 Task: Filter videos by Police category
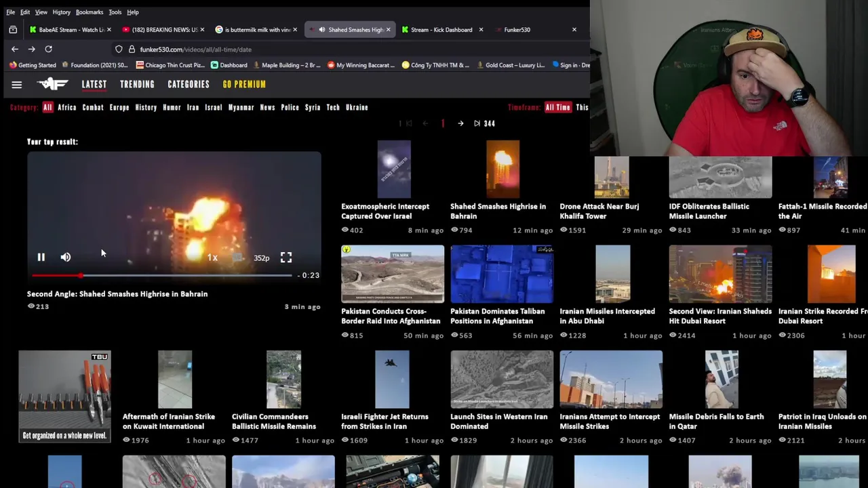tap(290, 107)
